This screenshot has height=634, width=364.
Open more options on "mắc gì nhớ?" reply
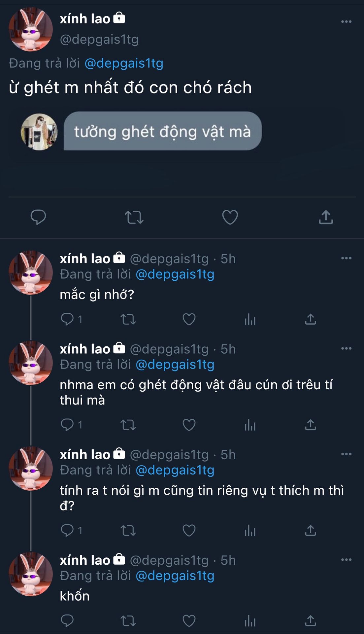coord(346,258)
